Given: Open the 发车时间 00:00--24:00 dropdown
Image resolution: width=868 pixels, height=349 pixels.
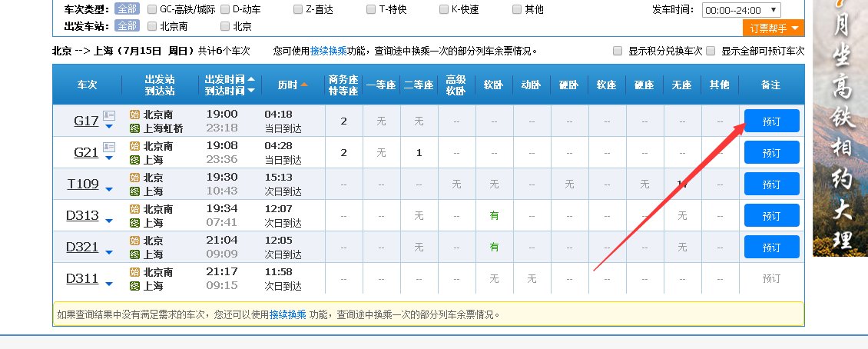Looking at the screenshot, I should [741, 10].
